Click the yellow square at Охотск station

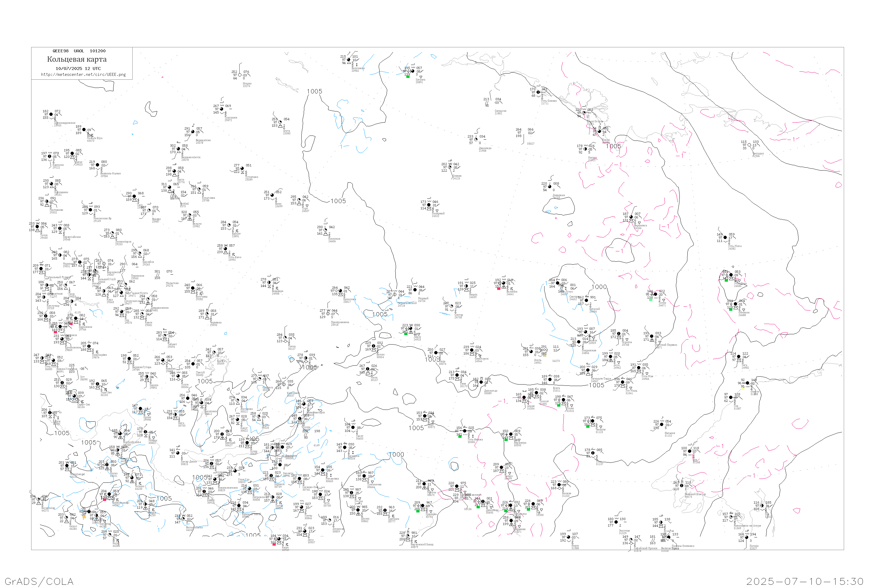point(743,388)
